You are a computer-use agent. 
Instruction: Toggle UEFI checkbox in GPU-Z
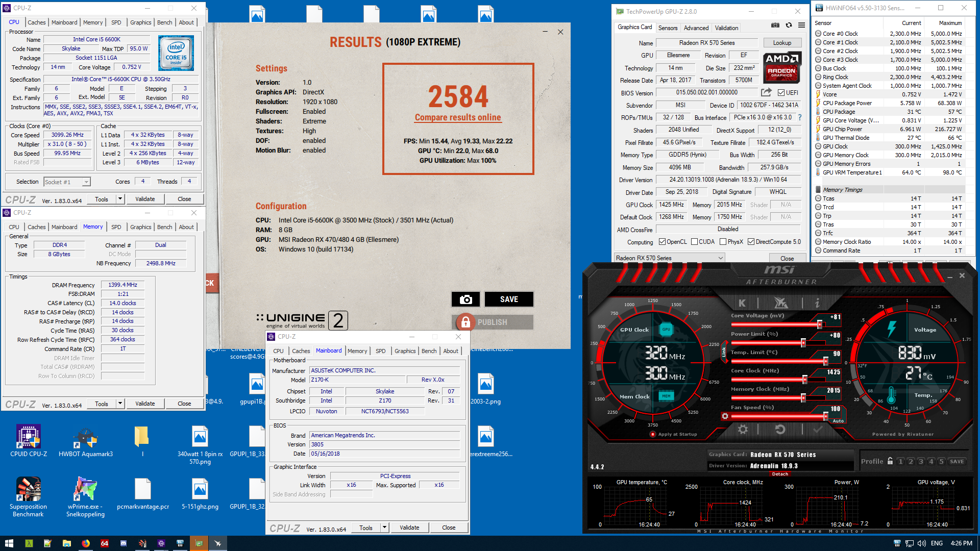click(x=781, y=93)
